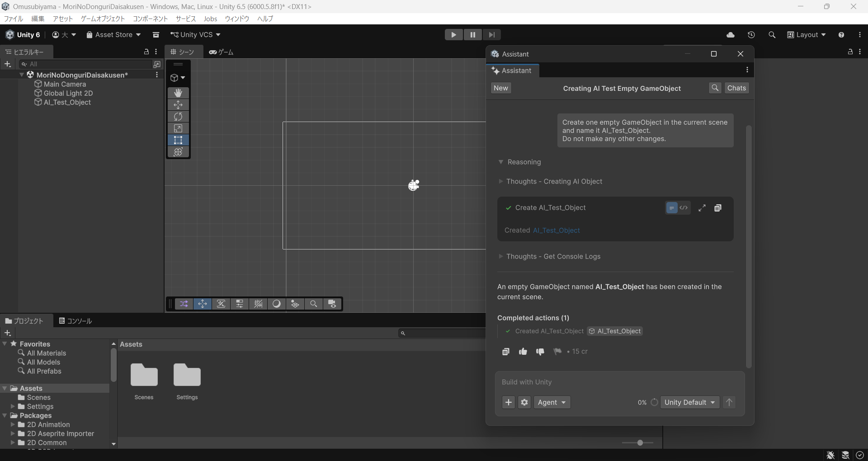Open assistant settings gear

(x=524, y=402)
